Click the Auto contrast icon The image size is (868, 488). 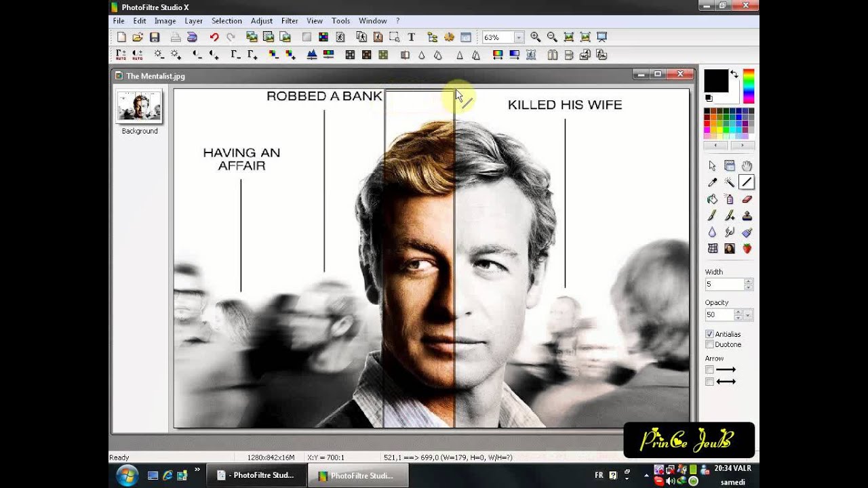pos(138,54)
